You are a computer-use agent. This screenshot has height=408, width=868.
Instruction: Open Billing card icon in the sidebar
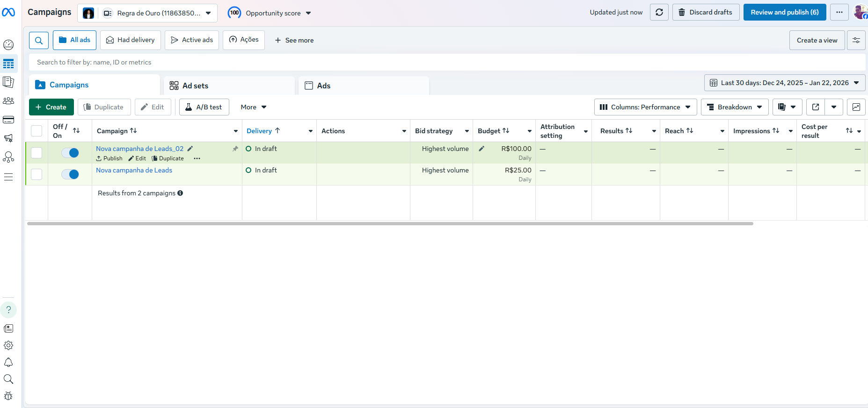click(8, 120)
